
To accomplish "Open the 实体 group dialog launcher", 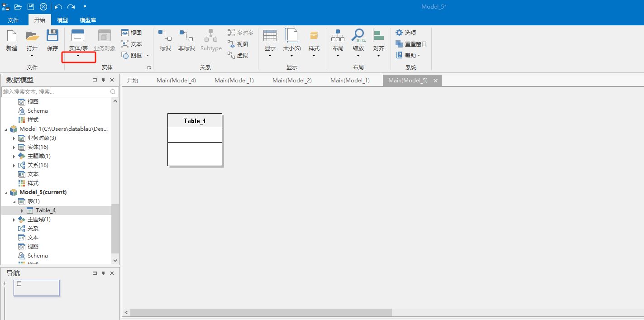I will pos(149,67).
